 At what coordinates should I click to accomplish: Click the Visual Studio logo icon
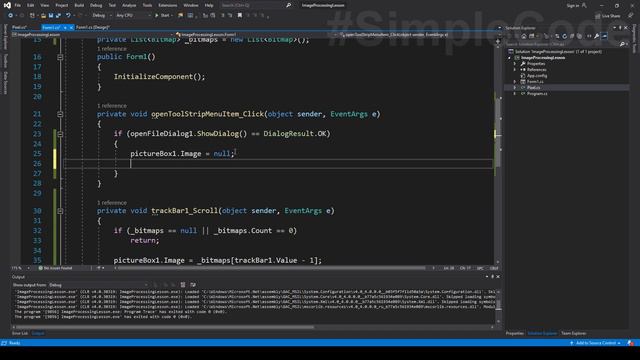pyautogui.click(x=7, y=5)
